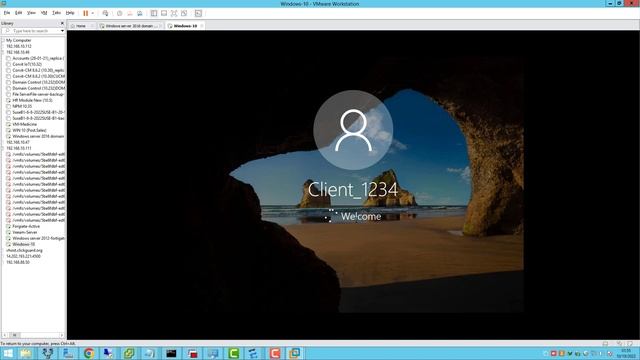Viewport: 640px width, 360px height.
Task: Select the 192.168.88.50 host entry
Action: [18, 262]
